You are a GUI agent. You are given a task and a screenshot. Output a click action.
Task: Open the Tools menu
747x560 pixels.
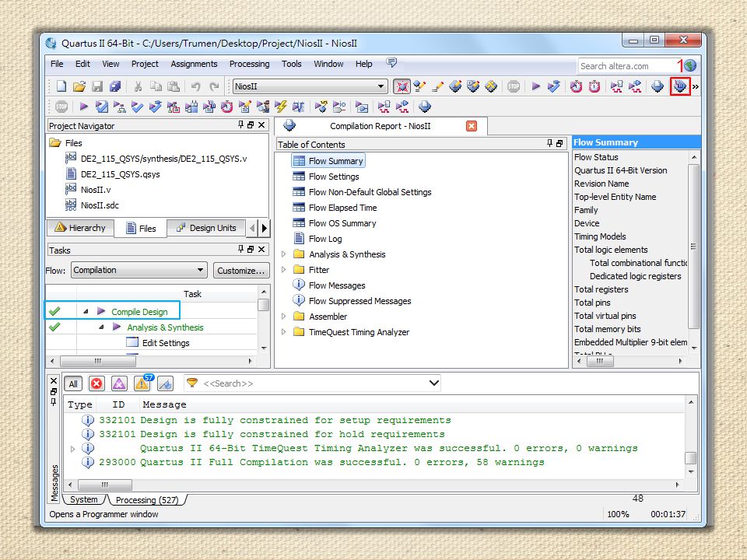291,64
